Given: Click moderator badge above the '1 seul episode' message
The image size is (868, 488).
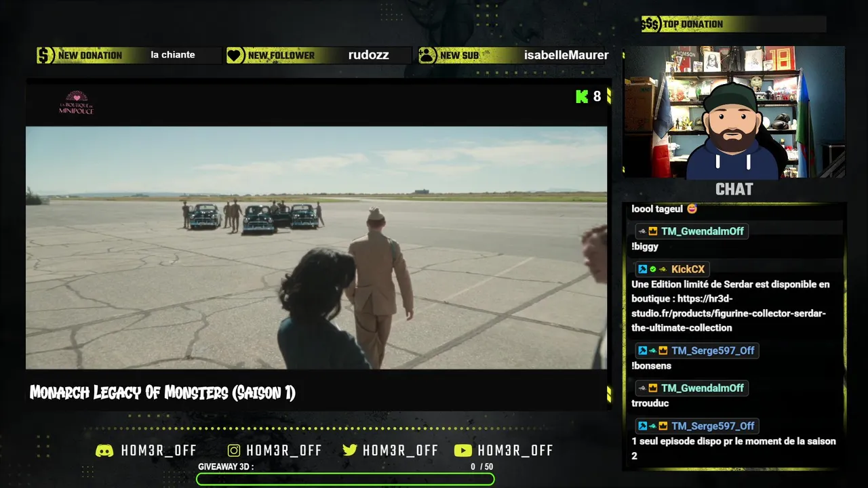Looking at the screenshot, I should click(642, 426).
